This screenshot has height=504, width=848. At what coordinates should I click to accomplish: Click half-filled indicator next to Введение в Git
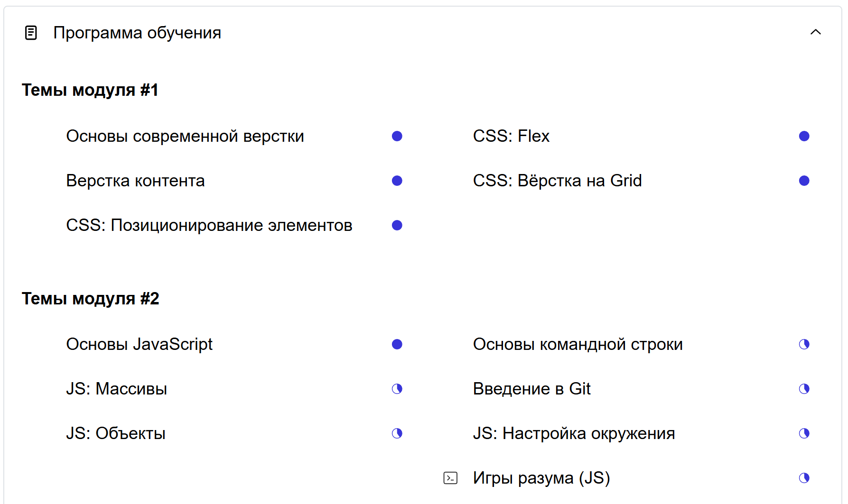804,389
